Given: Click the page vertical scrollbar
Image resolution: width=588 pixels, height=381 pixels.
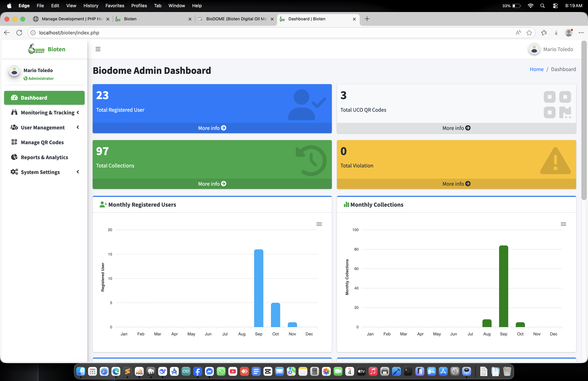Looking at the screenshot, I should point(584,121).
